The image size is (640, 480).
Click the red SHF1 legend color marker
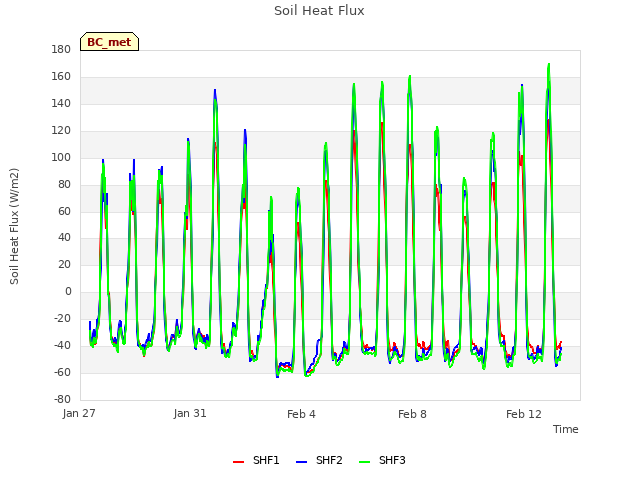pos(238,462)
